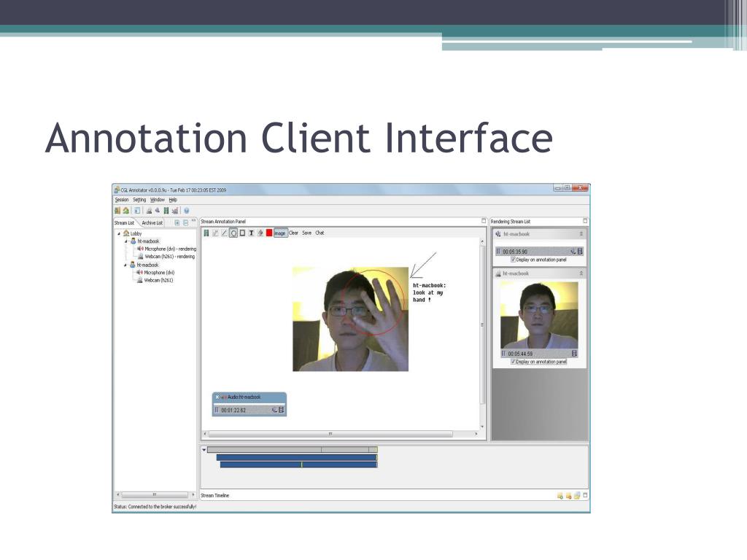The height and width of the screenshot is (560, 747).
Task: Close the Audio:ht-macbook floating widget
Action: coord(217,397)
